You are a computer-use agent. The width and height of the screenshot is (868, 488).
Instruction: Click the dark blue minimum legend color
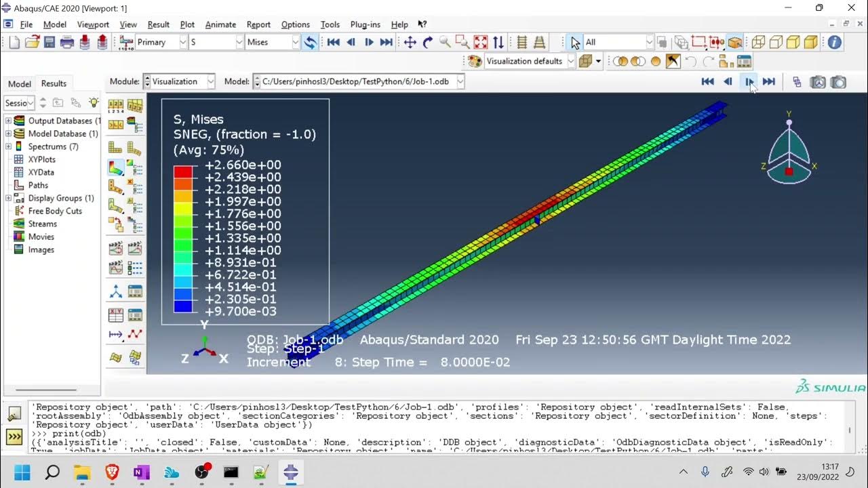point(183,306)
